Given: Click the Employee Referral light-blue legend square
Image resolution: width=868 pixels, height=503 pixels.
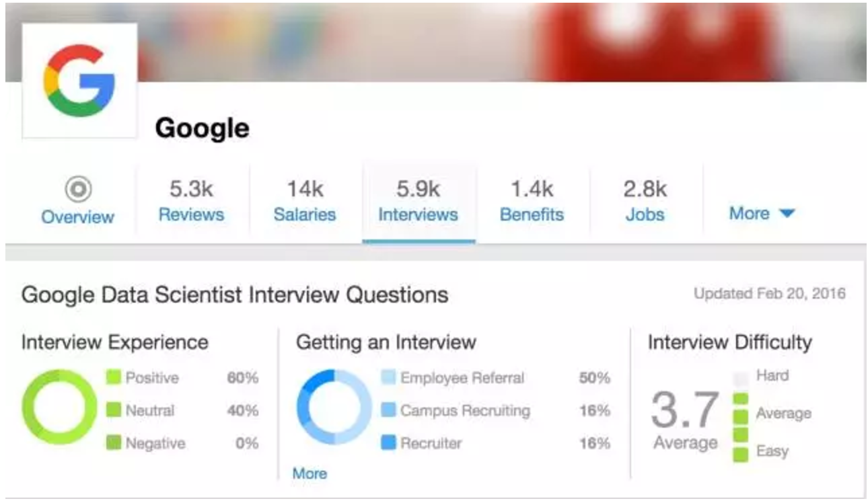Looking at the screenshot, I should click(x=388, y=377).
